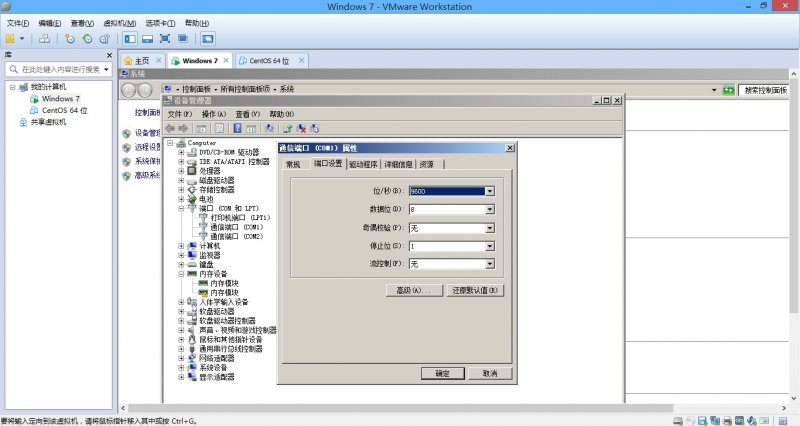Click the hard disk status bar icon
Image resolution: width=800 pixels, height=426 pixels.
pyautogui.click(x=678, y=421)
